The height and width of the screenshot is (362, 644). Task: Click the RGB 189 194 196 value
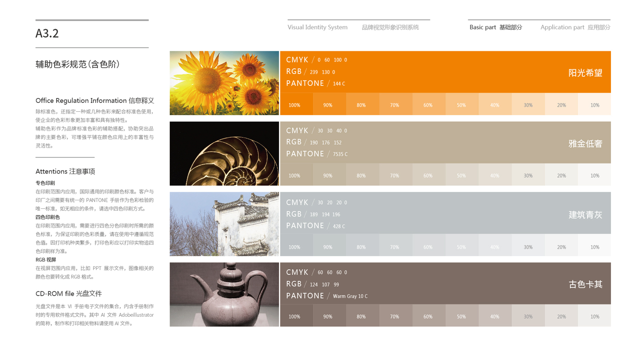click(x=313, y=214)
